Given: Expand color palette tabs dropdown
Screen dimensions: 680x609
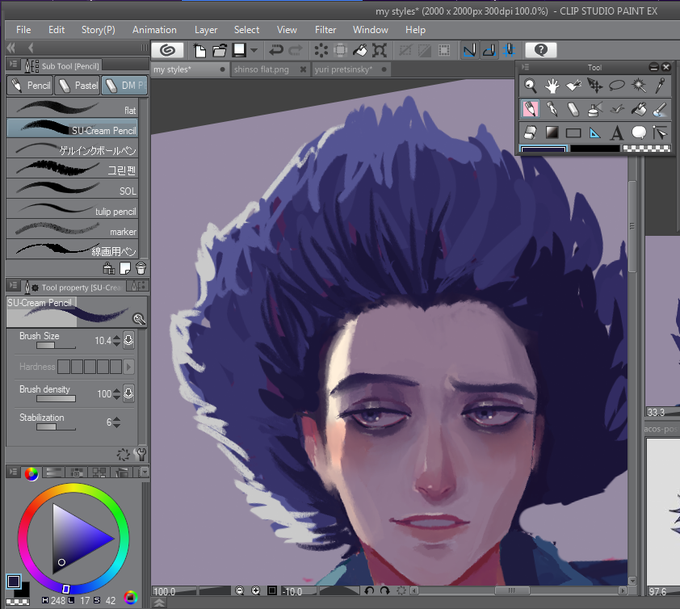Looking at the screenshot, I should (x=144, y=472).
